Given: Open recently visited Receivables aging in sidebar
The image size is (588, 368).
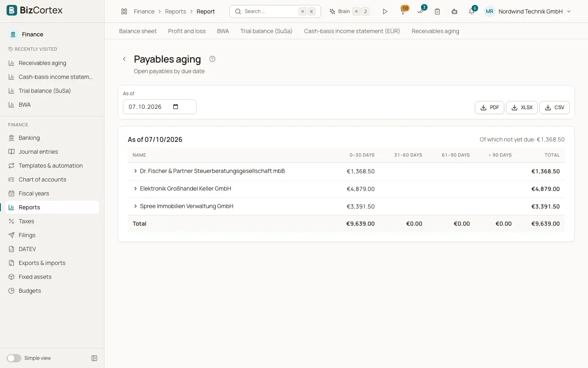Looking at the screenshot, I should point(52,63).
